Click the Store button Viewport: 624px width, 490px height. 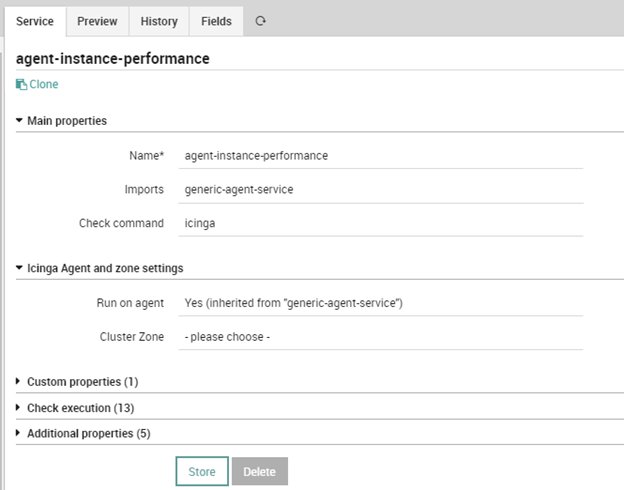click(202, 471)
